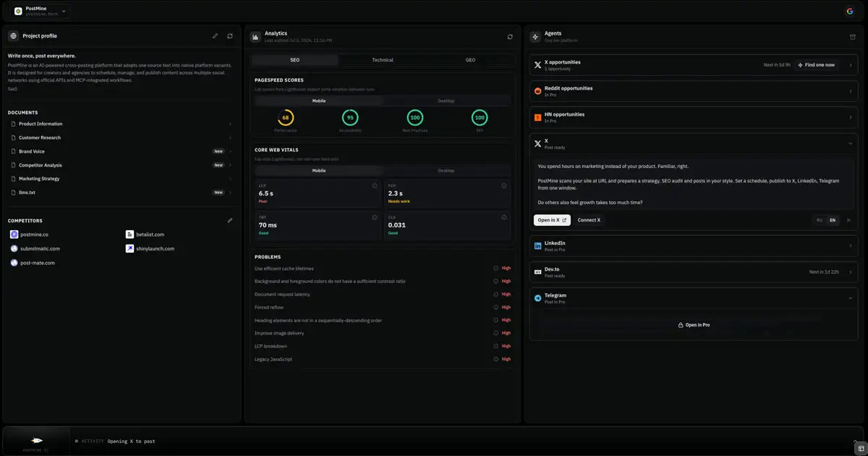
Task: Select Mobile under Core Web Vitals
Action: (x=319, y=171)
